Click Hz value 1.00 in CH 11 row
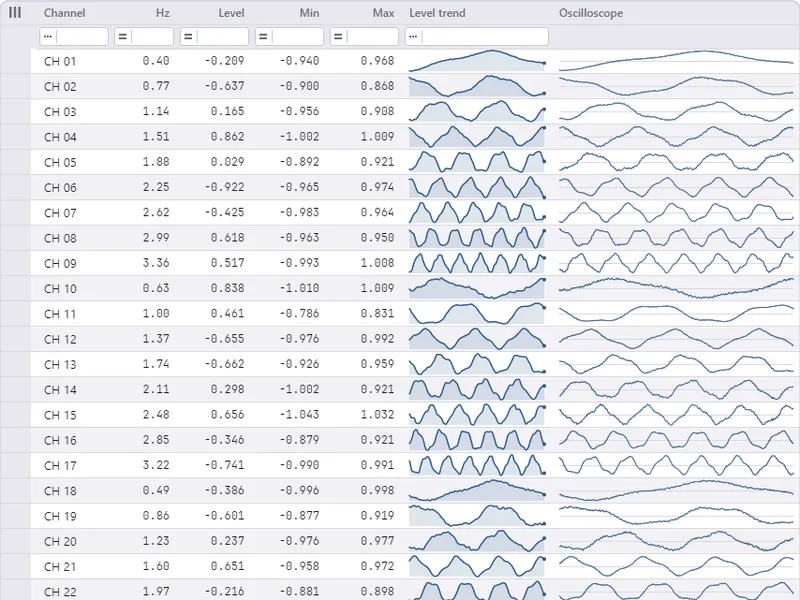Screen dimensions: 800x600 point(156,313)
